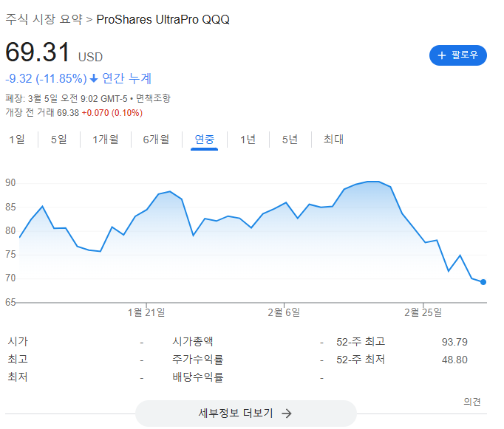
Task: Click the 시가총액 label
Action: coord(193,341)
